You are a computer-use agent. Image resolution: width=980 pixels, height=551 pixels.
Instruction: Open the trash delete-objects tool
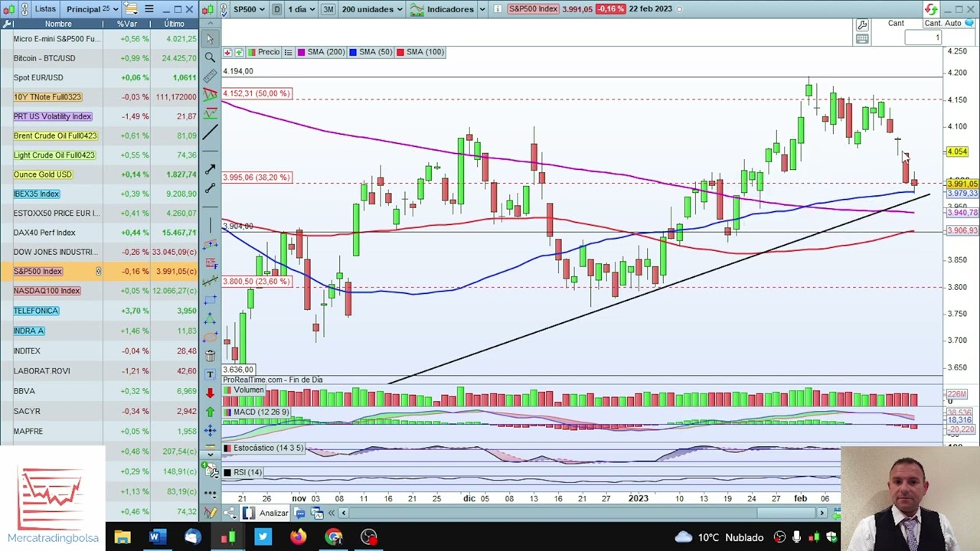click(210, 356)
